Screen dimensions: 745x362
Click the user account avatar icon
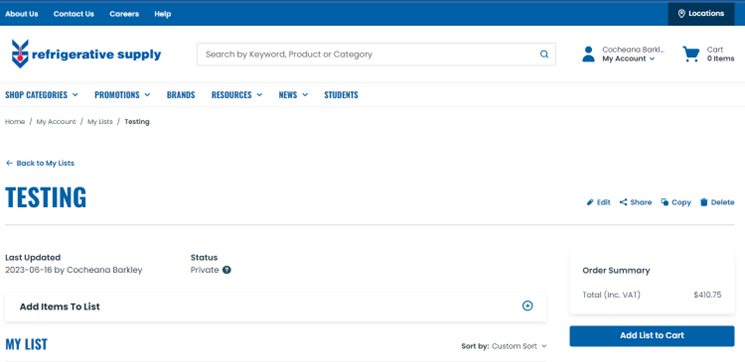click(588, 54)
